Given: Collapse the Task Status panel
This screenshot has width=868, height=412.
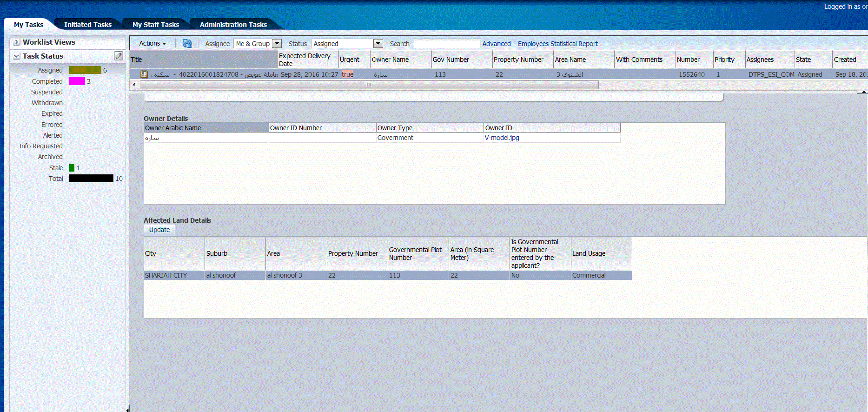Looking at the screenshot, I should click(17, 56).
